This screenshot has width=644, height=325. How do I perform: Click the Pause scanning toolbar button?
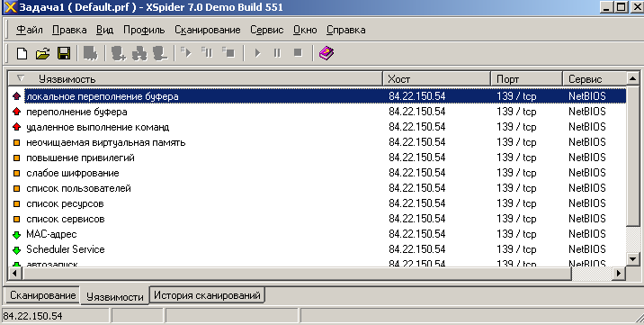click(277, 53)
